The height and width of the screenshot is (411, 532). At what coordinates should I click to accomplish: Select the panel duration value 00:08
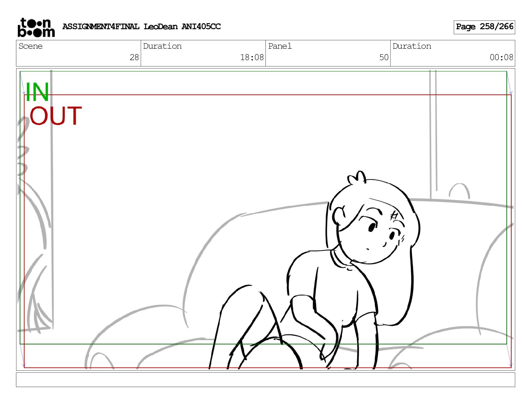(x=501, y=57)
